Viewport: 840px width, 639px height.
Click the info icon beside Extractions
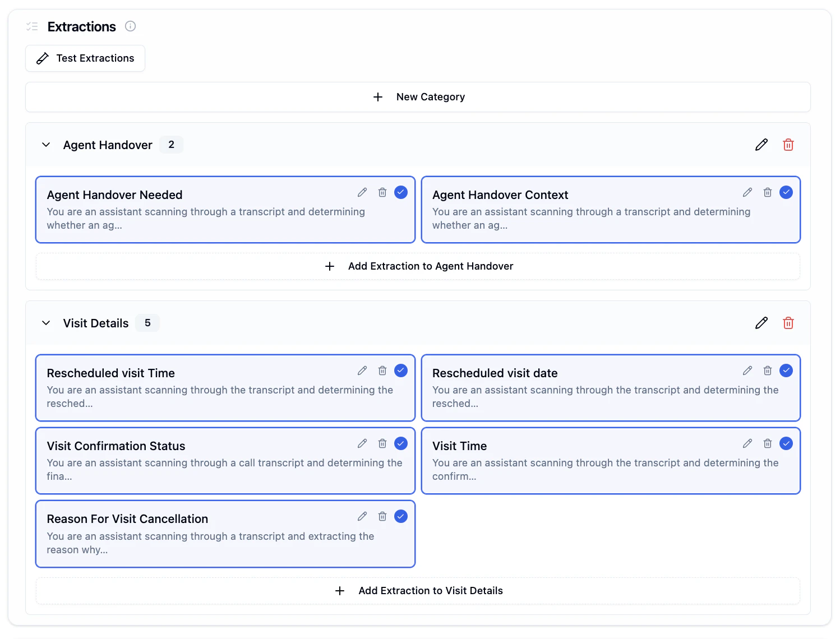(130, 26)
